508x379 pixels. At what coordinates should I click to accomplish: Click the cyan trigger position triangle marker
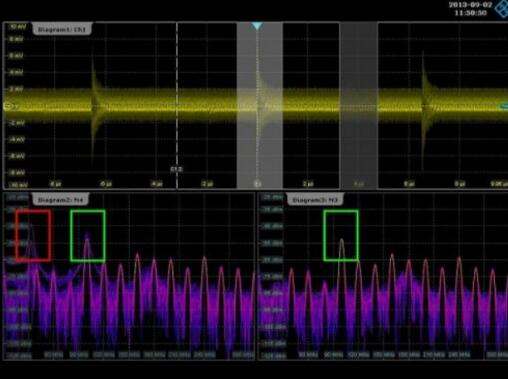257,26
